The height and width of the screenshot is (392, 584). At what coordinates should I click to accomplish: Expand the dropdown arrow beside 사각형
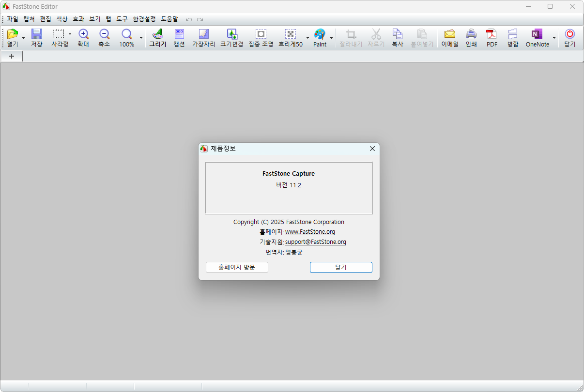(x=70, y=34)
